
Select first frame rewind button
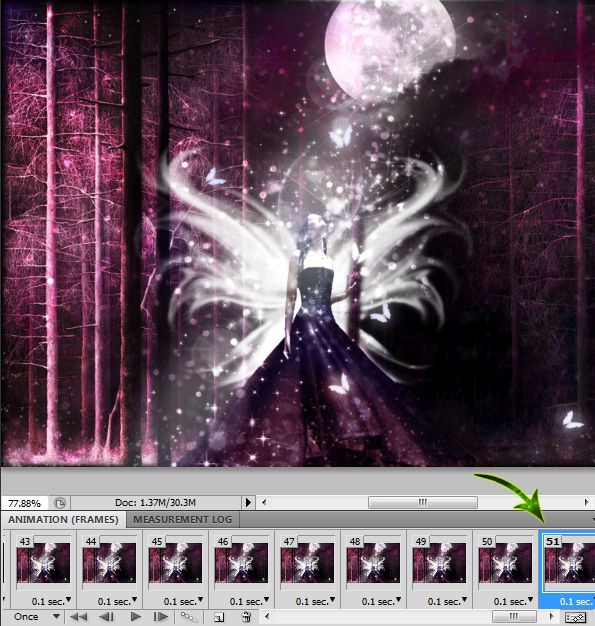79,617
